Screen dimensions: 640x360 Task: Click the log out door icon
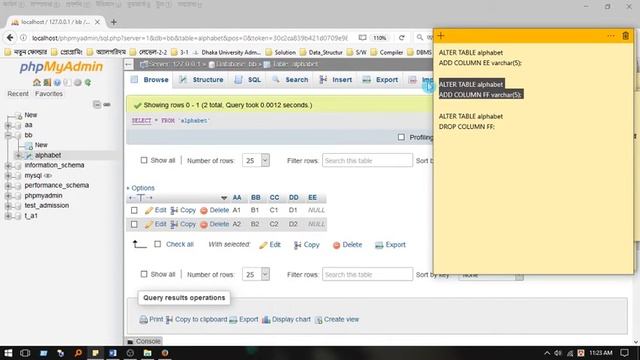click(47, 82)
